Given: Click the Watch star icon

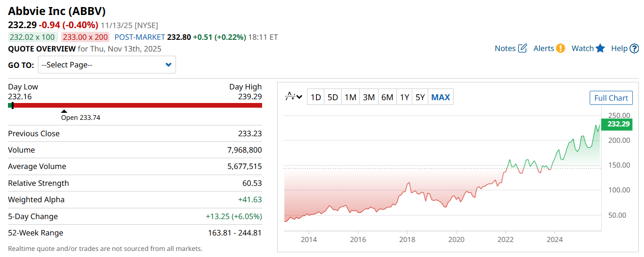Looking at the screenshot, I should pos(600,48).
